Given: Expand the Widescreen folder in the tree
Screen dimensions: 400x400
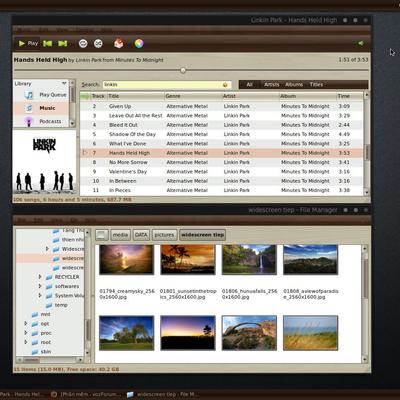Looking at the screenshot, I should pos(47,249).
